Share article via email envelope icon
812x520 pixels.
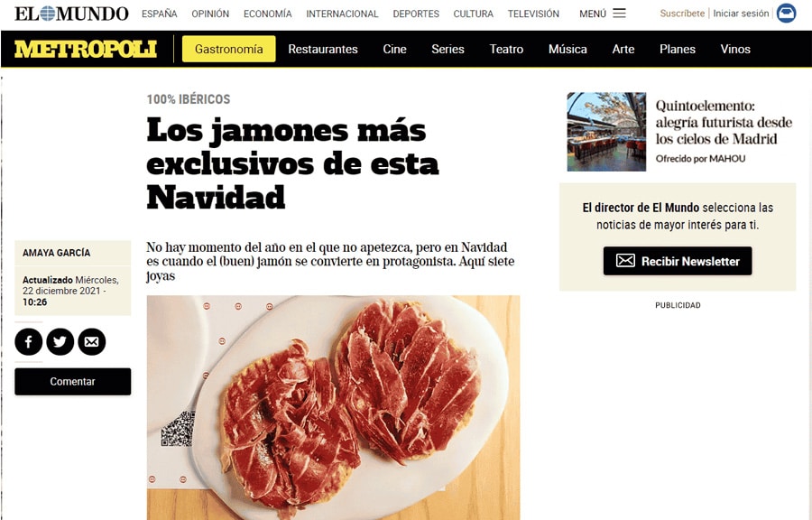(92, 342)
